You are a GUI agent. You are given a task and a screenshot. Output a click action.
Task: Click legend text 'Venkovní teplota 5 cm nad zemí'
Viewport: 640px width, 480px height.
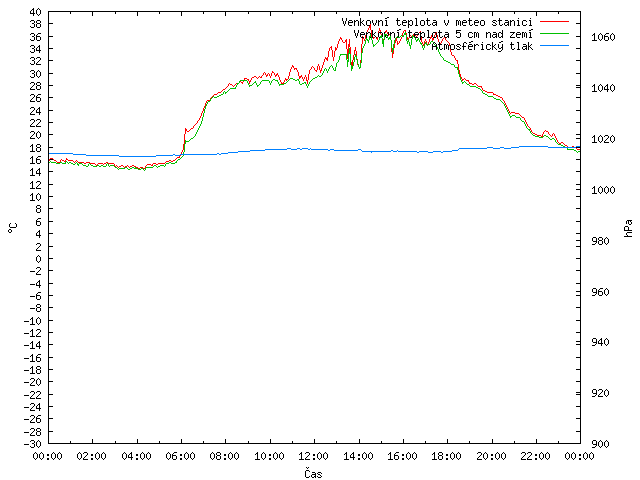tap(443, 34)
